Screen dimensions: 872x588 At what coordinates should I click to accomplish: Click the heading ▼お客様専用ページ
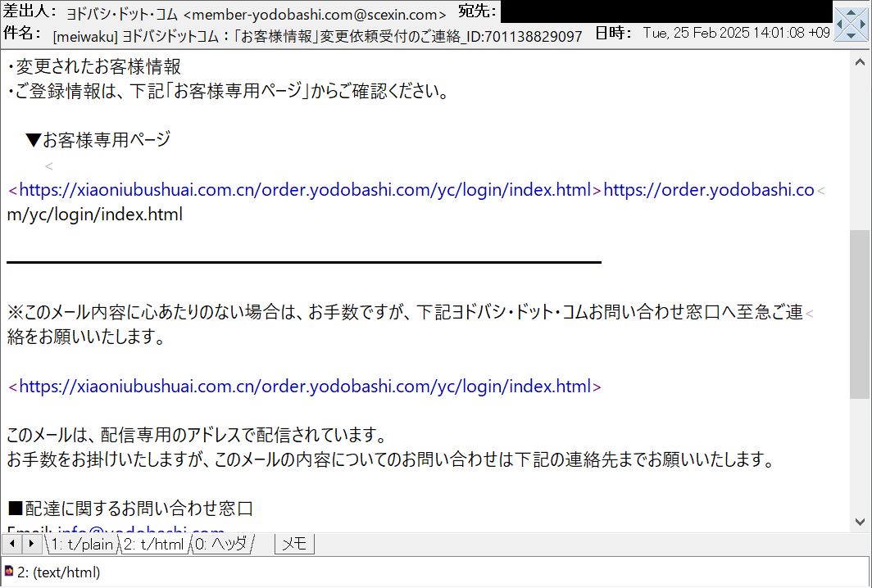pyautogui.click(x=98, y=139)
